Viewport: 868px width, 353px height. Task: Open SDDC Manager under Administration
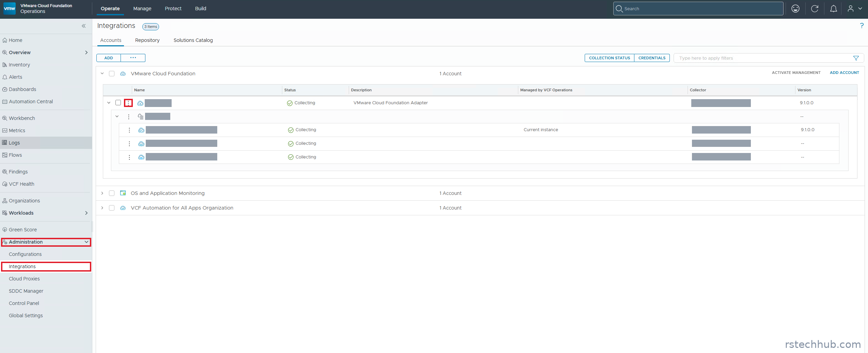coord(46,291)
